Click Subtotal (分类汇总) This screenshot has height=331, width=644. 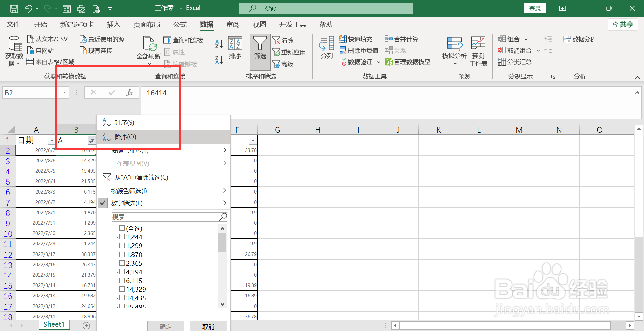(515, 62)
